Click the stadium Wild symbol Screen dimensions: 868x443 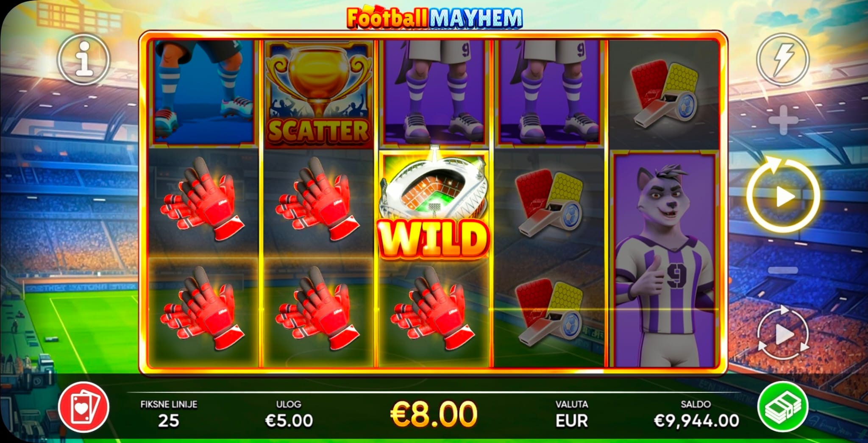[434, 205]
